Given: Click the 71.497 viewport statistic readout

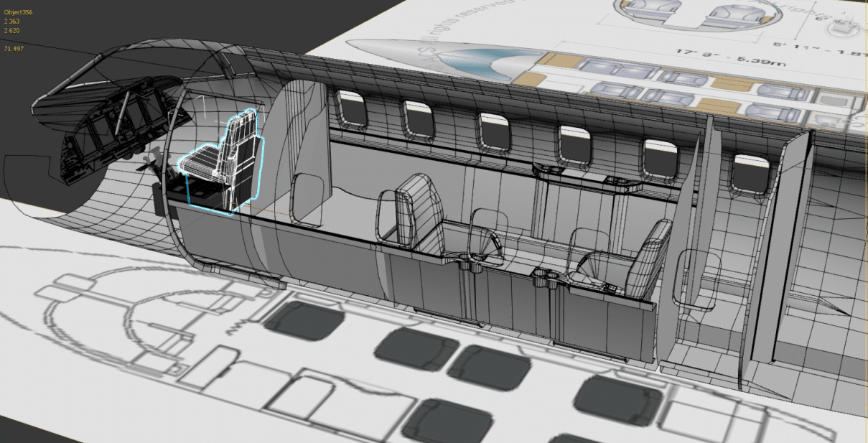Looking at the screenshot, I should click(14, 48).
